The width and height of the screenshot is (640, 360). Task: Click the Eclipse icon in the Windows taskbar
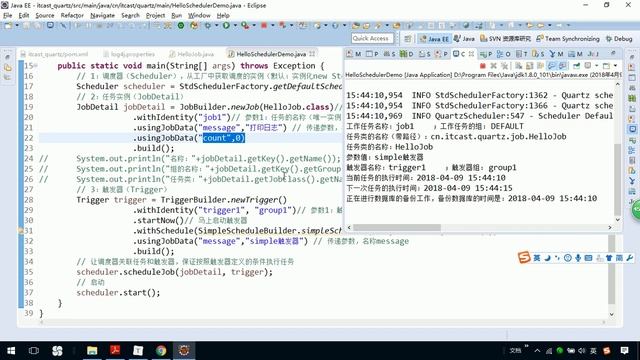(x=184, y=350)
